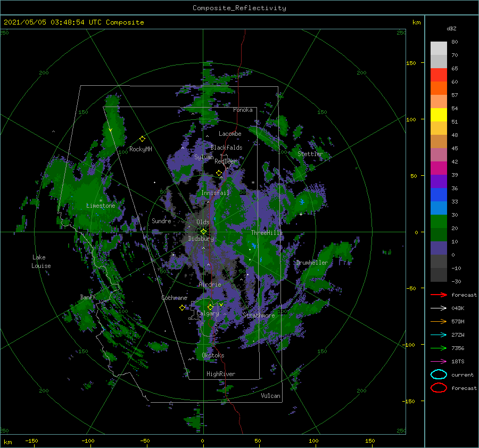
Task: Click the Ponoka label
Action: tap(243, 110)
